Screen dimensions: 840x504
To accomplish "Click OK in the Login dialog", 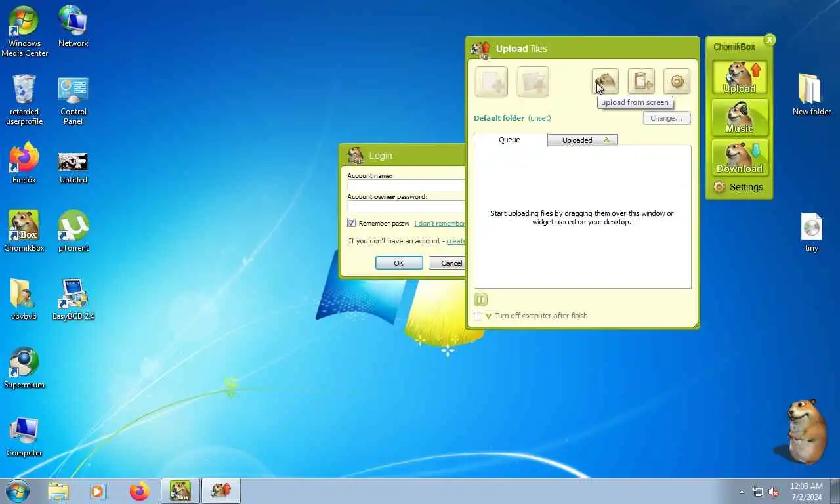I will pos(399,262).
